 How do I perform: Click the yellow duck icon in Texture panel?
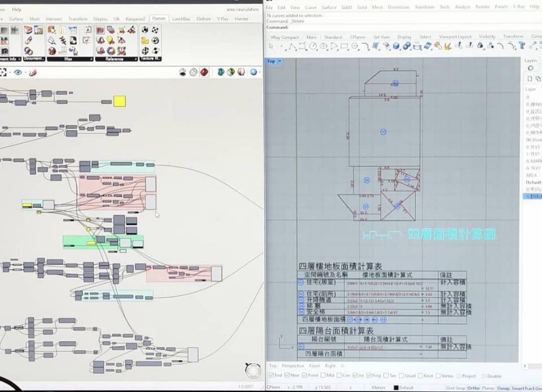145,41
